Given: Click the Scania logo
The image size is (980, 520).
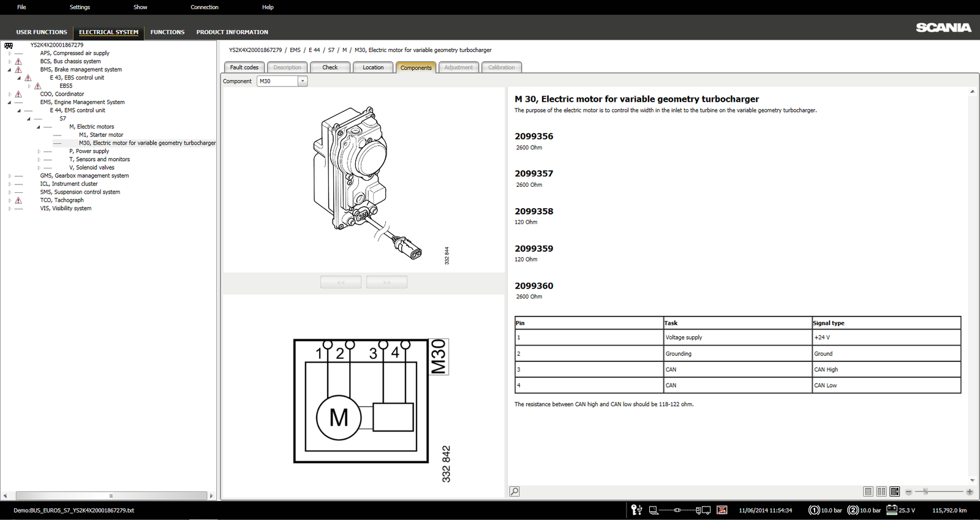Looking at the screenshot, I should click(943, 28).
